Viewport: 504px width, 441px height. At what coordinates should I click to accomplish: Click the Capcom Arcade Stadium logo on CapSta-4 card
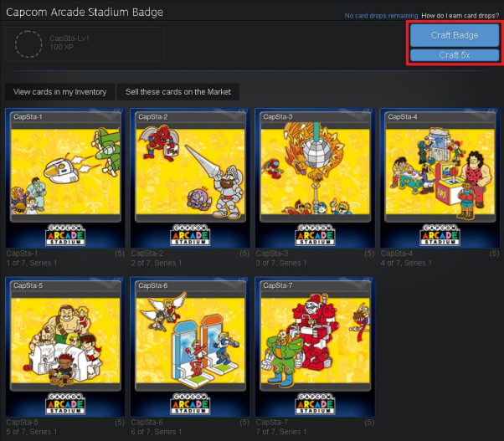pyautogui.click(x=440, y=235)
